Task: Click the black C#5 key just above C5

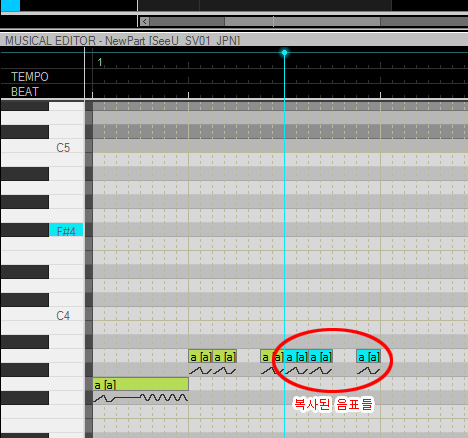Action: point(25,132)
